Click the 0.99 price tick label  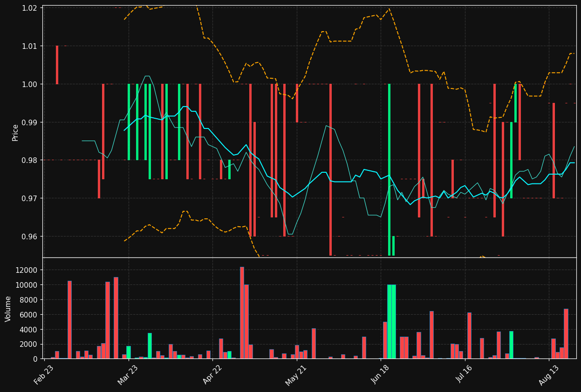tap(30, 122)
